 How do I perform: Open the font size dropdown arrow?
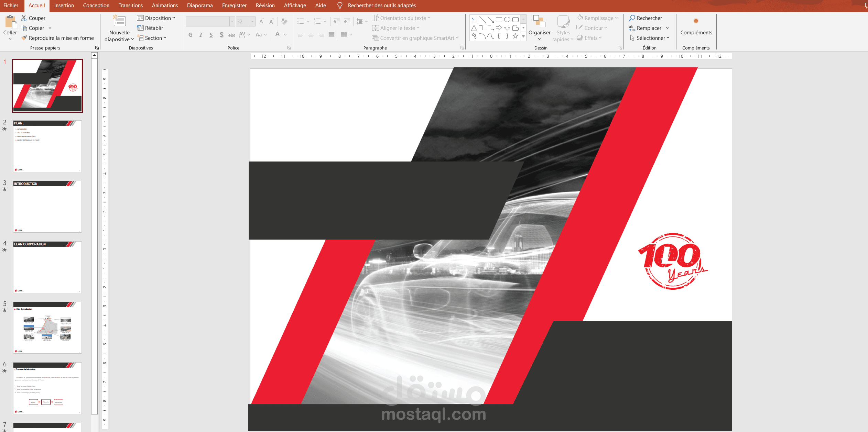click(x=252, y=22)
